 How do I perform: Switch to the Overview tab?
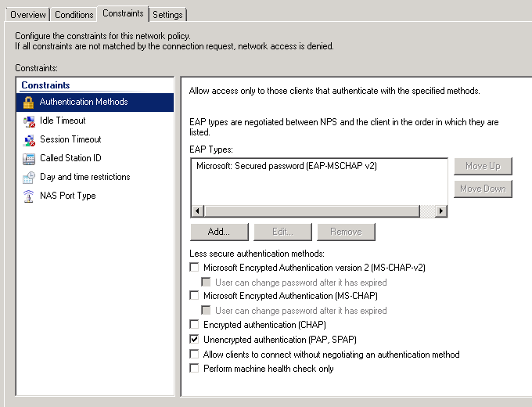click(x=28, y=15)
